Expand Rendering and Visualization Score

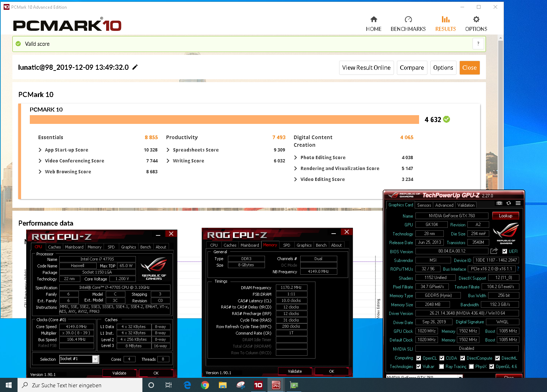point(295,168)
